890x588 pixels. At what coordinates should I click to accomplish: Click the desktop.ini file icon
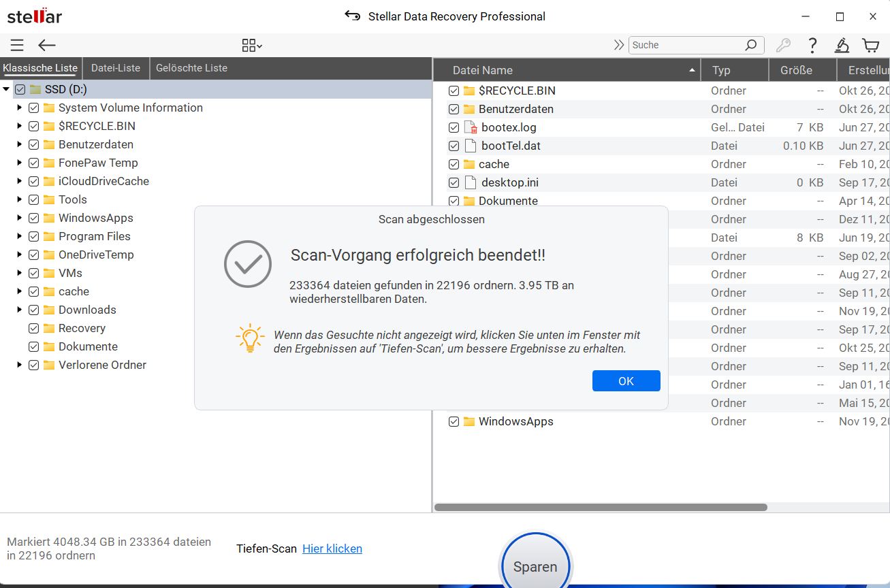470,182
